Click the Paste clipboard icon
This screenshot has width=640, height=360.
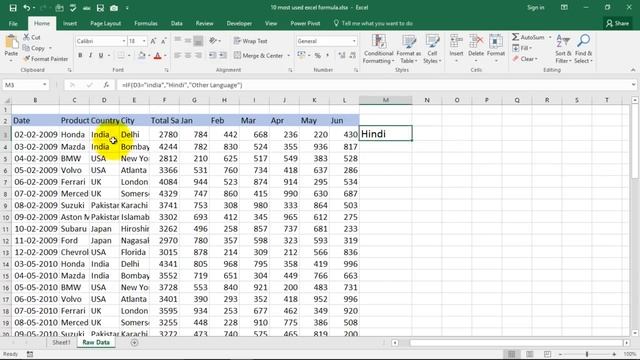(x=11, y=42)
